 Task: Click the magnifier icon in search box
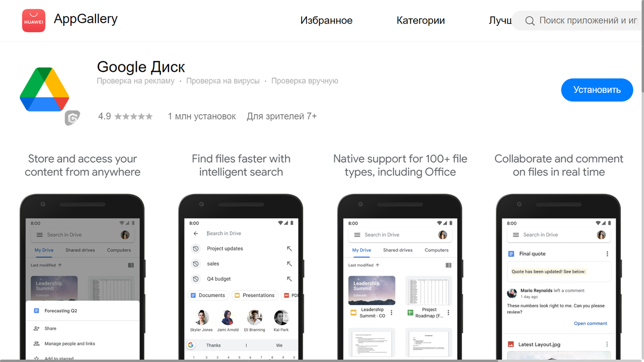coord(530,21)
